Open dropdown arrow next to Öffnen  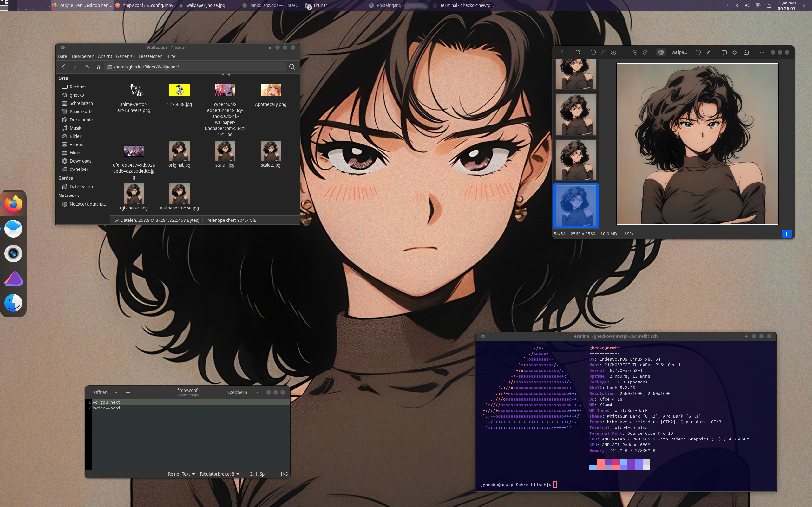116,392
